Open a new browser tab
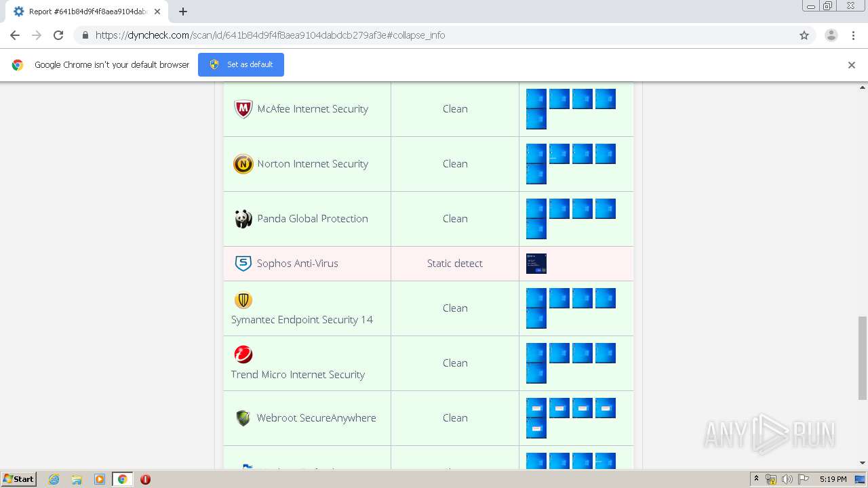868x488 pixels. 183,12
